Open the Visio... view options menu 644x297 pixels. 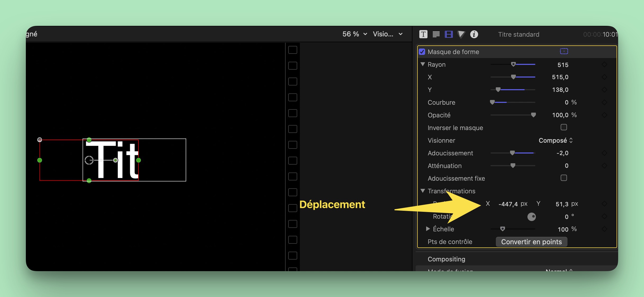pyautogui.click(x=387, y=34)
